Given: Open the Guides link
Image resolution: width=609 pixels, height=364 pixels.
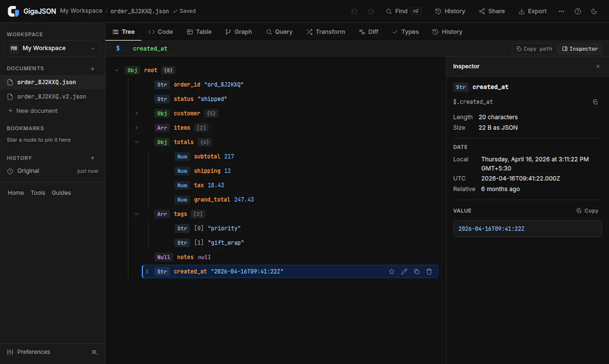Looking at the screenshot, I should 61,193.
